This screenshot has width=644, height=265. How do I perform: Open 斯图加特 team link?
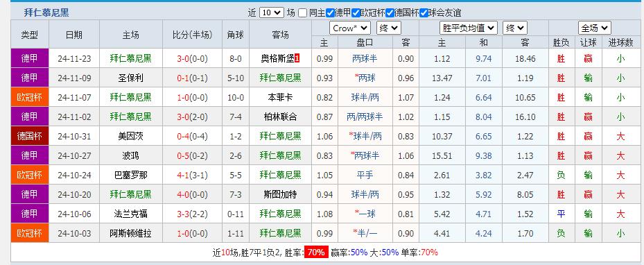pyautogui.click(x=280, y=194)
